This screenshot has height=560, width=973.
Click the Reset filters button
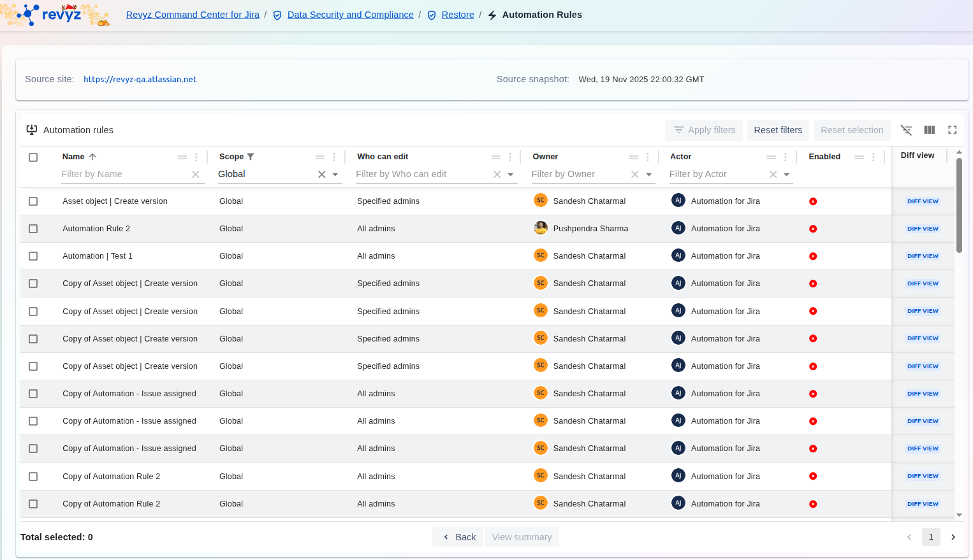click(x=778, y=130)
